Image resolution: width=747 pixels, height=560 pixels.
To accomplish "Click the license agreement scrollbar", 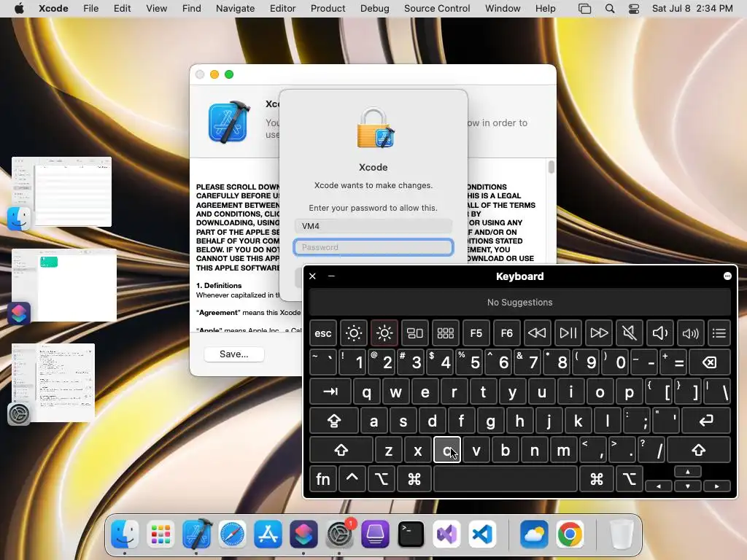I will [551, 167].
